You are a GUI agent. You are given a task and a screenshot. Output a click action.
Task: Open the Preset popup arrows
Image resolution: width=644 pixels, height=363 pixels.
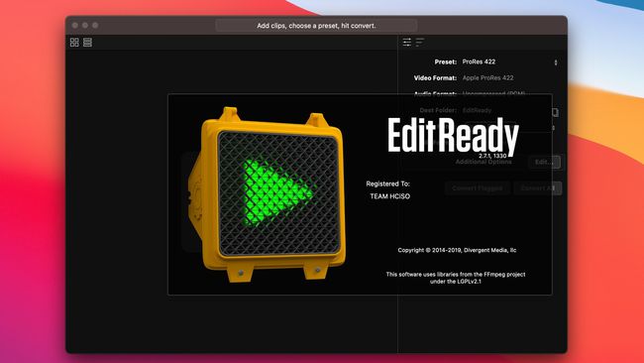556,62
